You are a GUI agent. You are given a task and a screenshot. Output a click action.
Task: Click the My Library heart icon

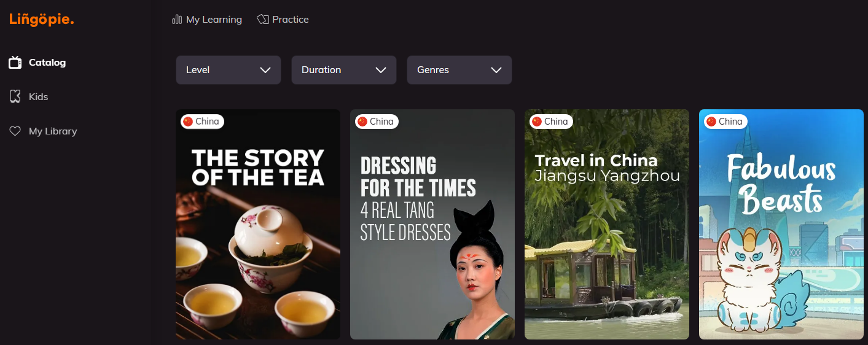pyautogui.click(x=15, y=131)
